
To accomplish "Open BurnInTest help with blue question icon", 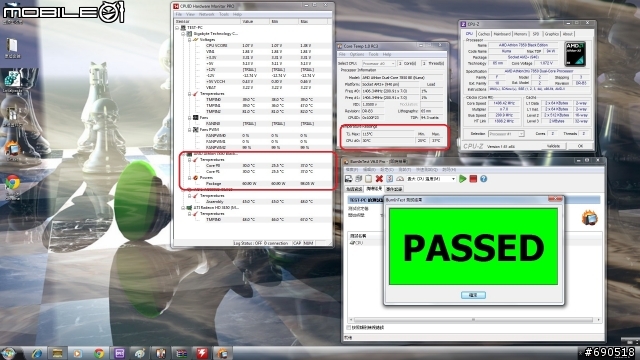I will 484,179.
